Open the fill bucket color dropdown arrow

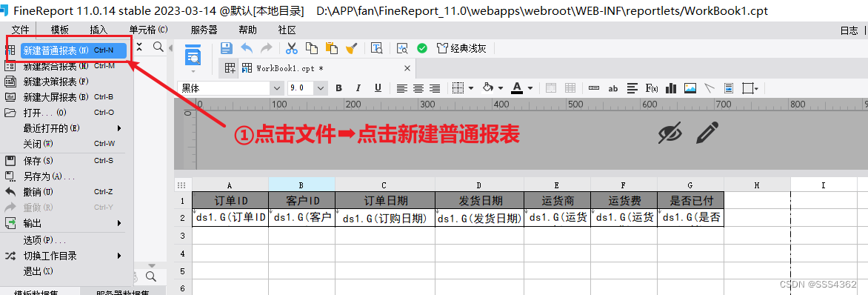click(x=501, y=87)
